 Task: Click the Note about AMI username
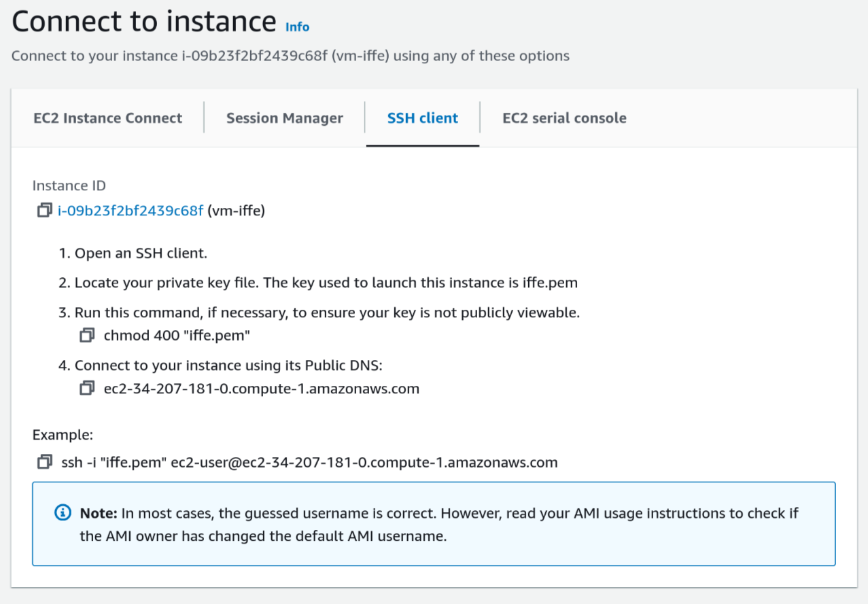tap(438, 524)
